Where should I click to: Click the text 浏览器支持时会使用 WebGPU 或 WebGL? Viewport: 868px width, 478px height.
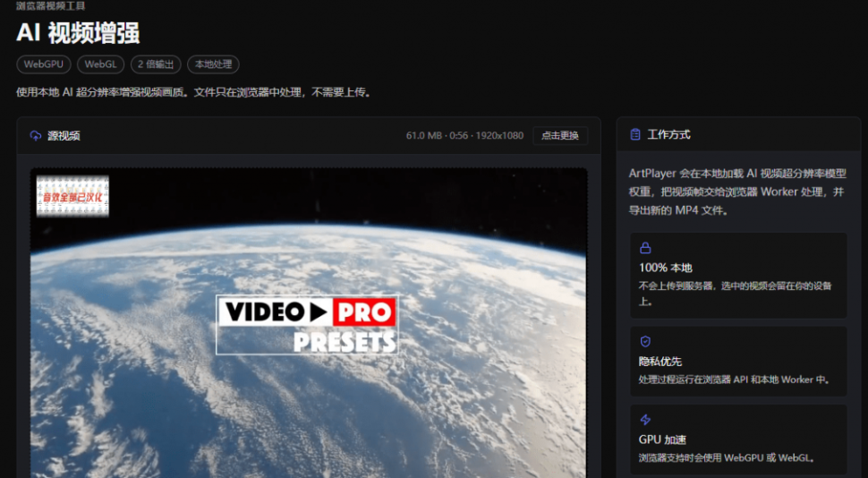pyautogui.click(x=727, y=457)
